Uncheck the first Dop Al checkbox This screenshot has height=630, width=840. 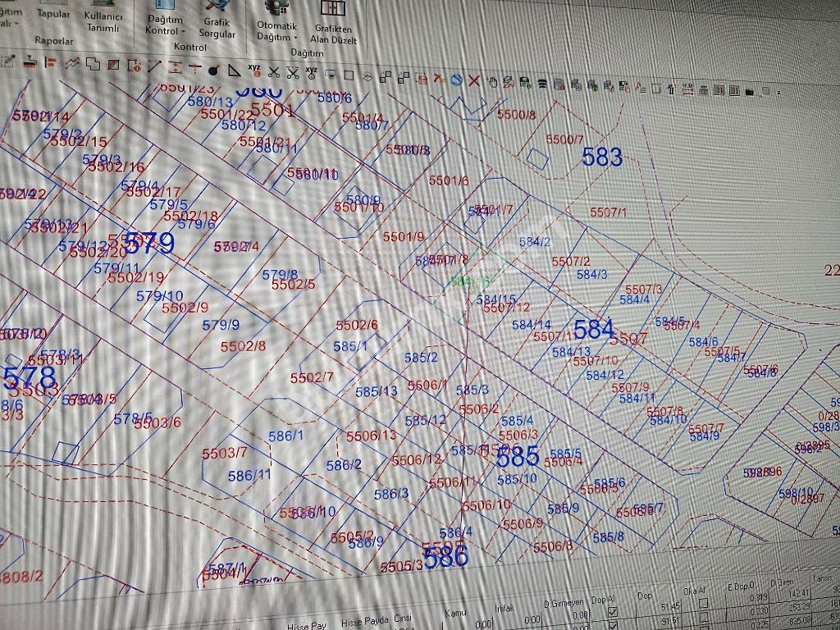coord(613,612)
